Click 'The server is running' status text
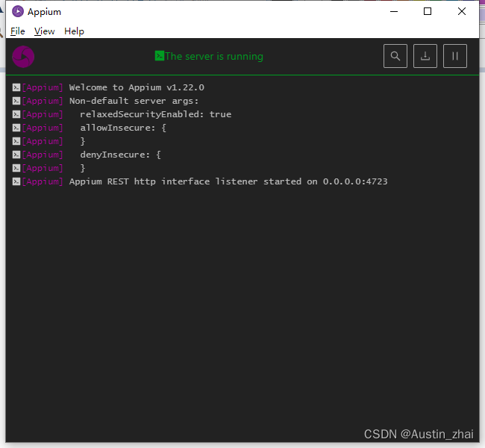The height and width of the screenshot is (448, 485). coord(213,56)
